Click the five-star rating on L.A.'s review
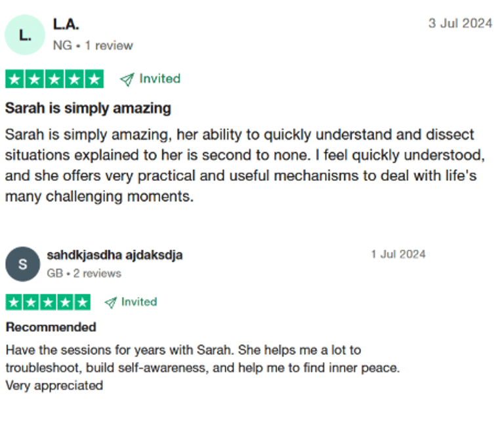This screenshot has height=425, width=504. pos(54,79)
